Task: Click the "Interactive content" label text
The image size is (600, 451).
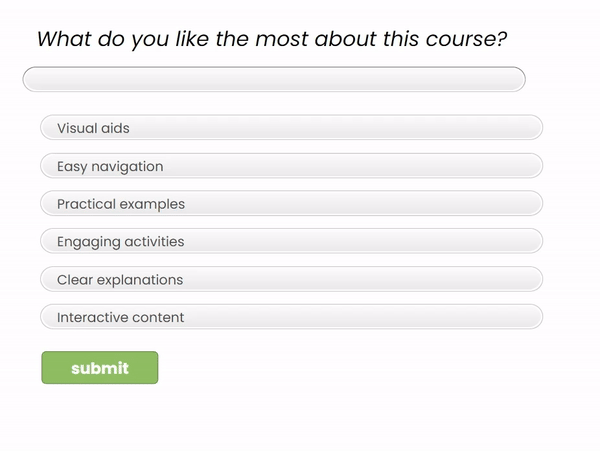Action: (121, 317)
